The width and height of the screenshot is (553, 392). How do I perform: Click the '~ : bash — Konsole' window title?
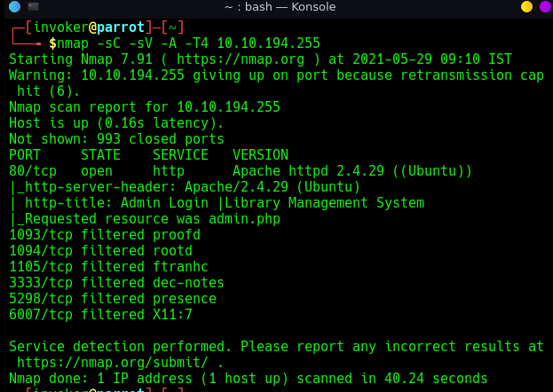click(280, 7)
